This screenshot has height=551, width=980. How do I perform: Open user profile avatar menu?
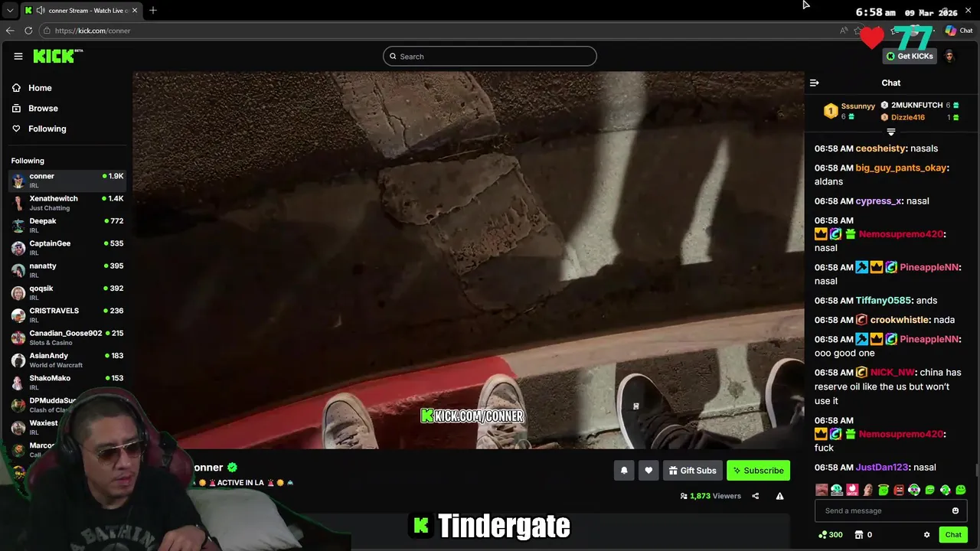949,56
